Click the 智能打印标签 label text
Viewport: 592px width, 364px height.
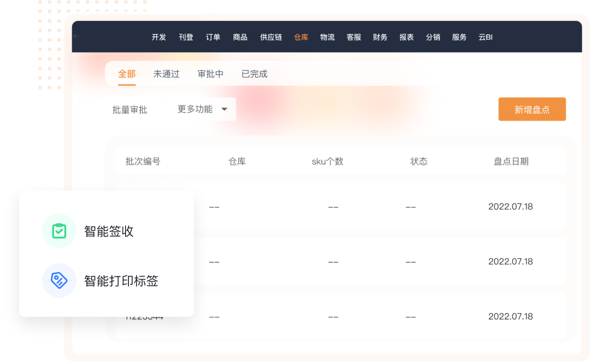[121, 281]
